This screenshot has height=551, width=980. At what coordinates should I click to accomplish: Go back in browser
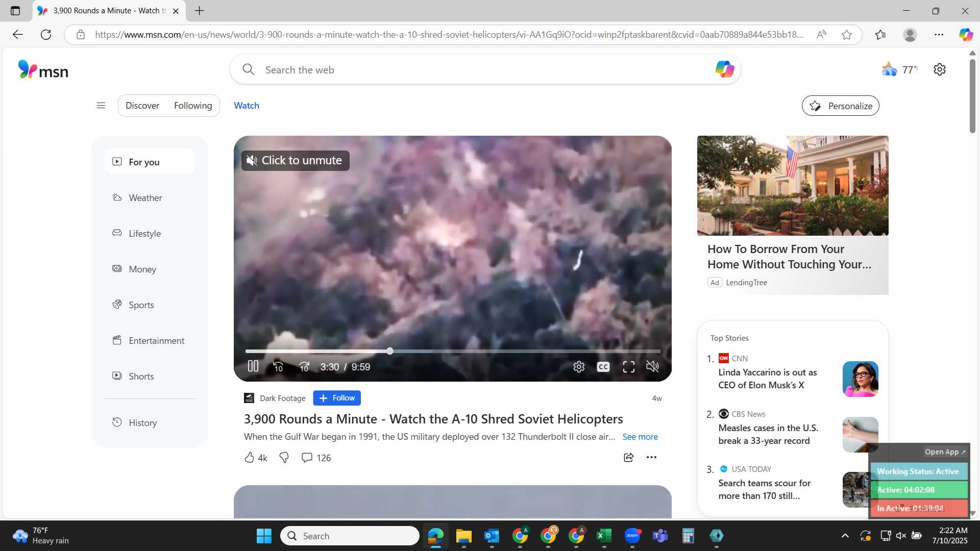pyautogui.click(x=18, y=35)
